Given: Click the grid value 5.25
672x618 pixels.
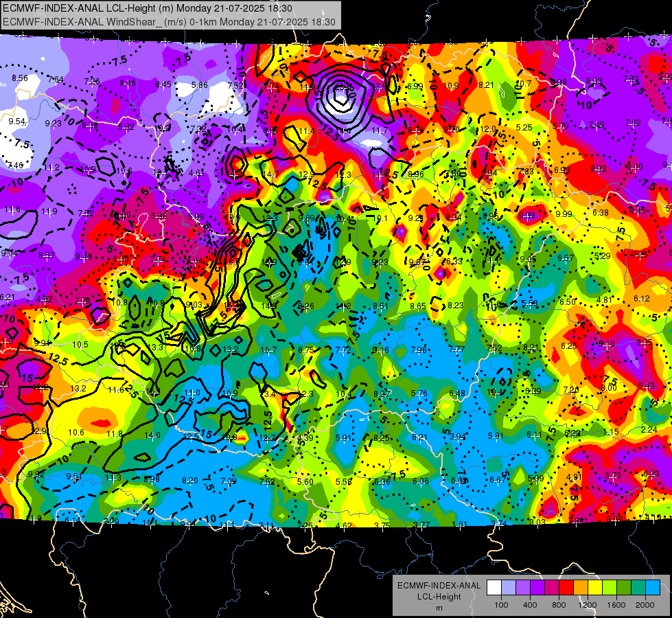Looking at the screenshot, I should click(x=524, y=127).
